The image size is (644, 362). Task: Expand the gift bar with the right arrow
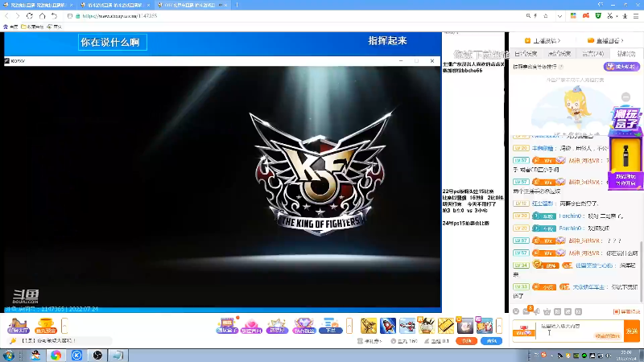pos(499,326)
